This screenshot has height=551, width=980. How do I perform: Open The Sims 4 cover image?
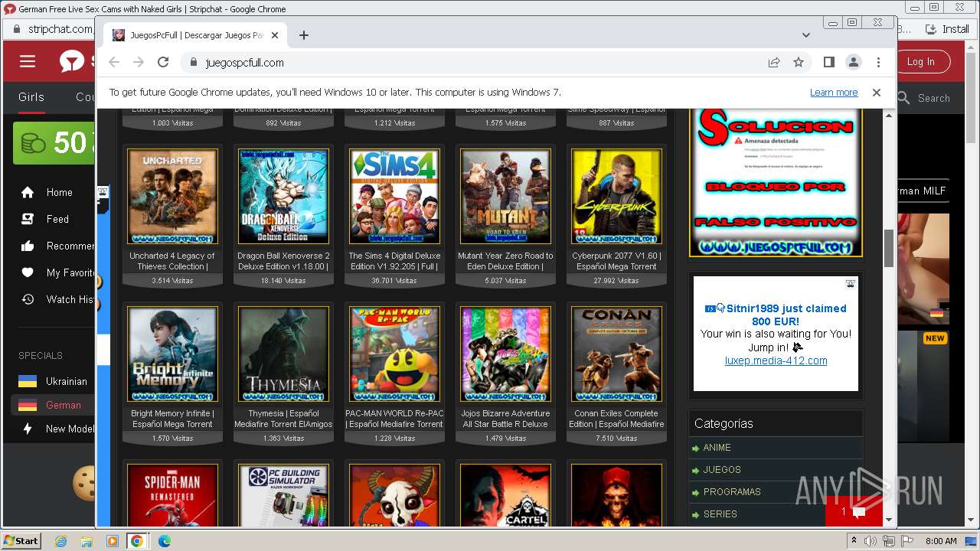point(394,196)
